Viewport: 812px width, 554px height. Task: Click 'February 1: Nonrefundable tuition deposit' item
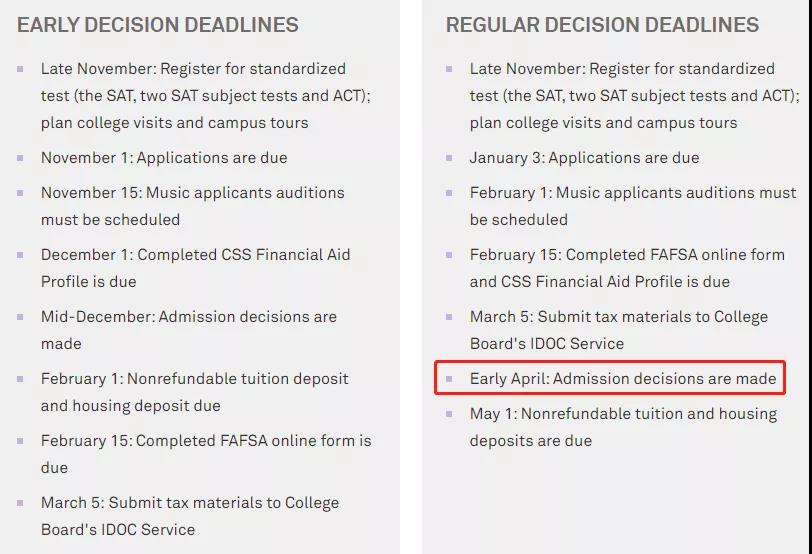[194, 392]
